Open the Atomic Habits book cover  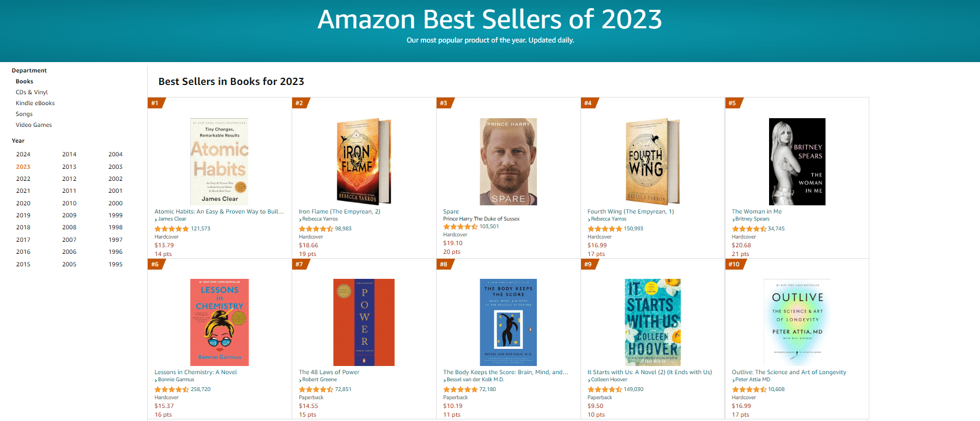[219, 162]
